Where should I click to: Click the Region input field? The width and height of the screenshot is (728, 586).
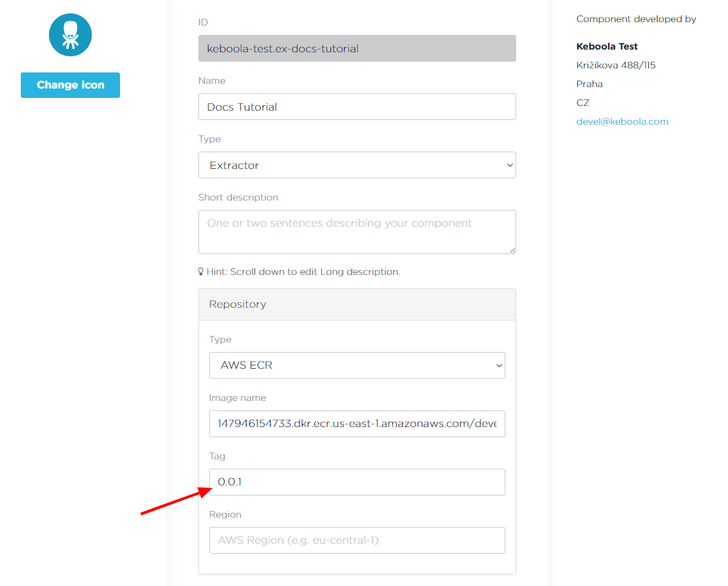[x=357, y=540]
